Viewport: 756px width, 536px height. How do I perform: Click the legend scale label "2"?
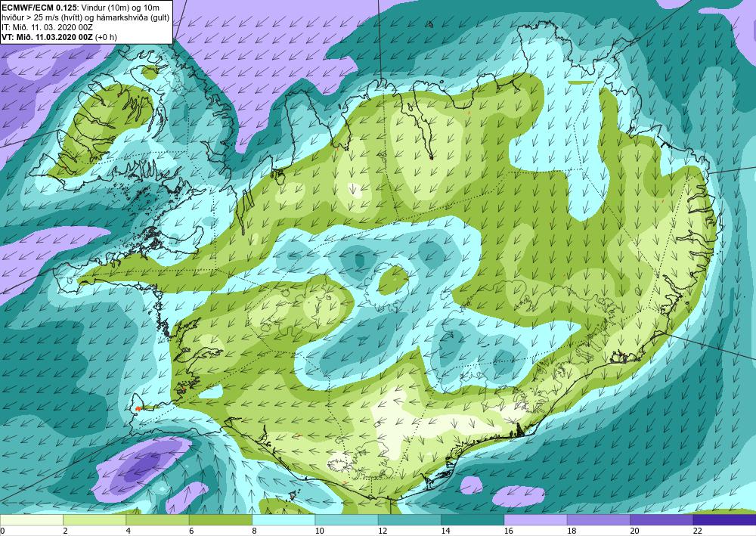(65, 531)
